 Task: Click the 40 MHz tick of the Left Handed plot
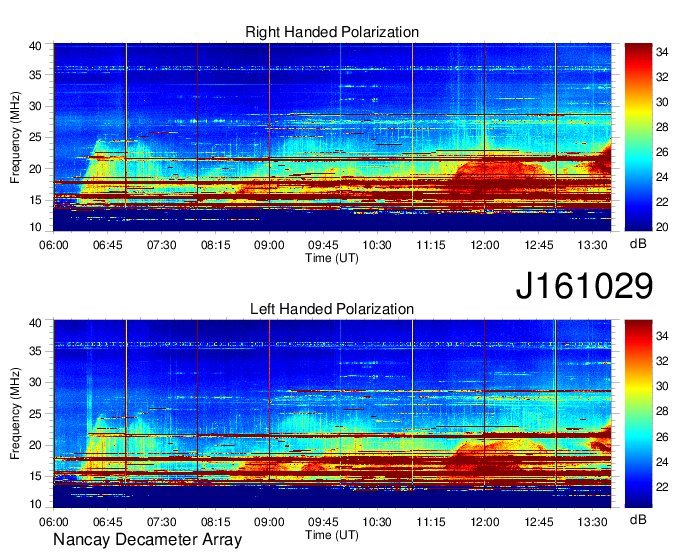tap(35, 323)
